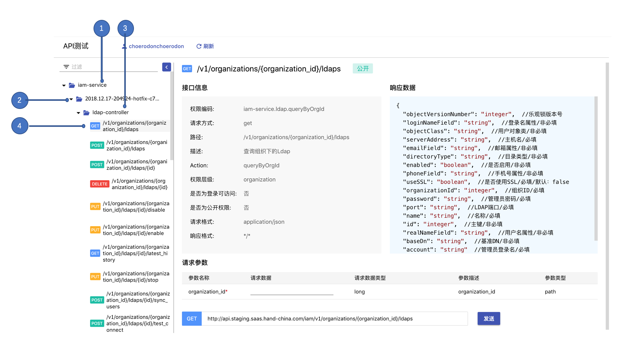Collapse the sidebar with the chevron button
Screen dimensions: 644x357
coord(166,67)
